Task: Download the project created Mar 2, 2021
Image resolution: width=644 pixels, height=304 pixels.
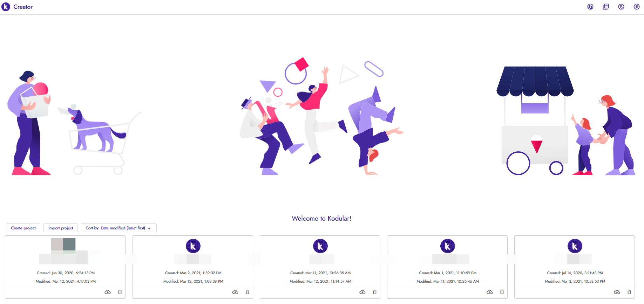Action: 235,292
